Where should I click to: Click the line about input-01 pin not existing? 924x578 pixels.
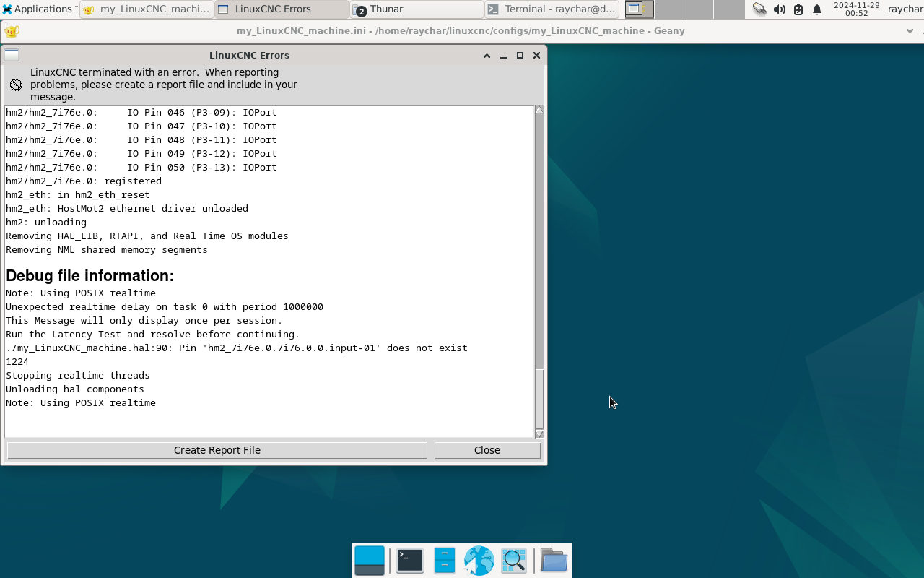(x=237, y=348)
